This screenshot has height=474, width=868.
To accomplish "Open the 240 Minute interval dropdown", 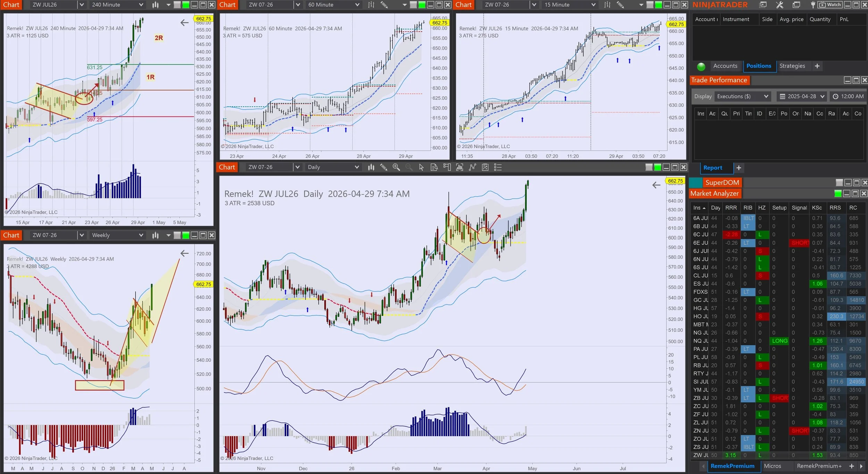I will [141, 5].
